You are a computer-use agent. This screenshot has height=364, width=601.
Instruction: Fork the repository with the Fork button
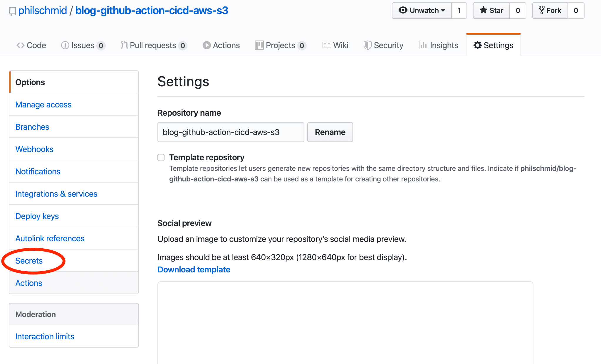point(550,11)
